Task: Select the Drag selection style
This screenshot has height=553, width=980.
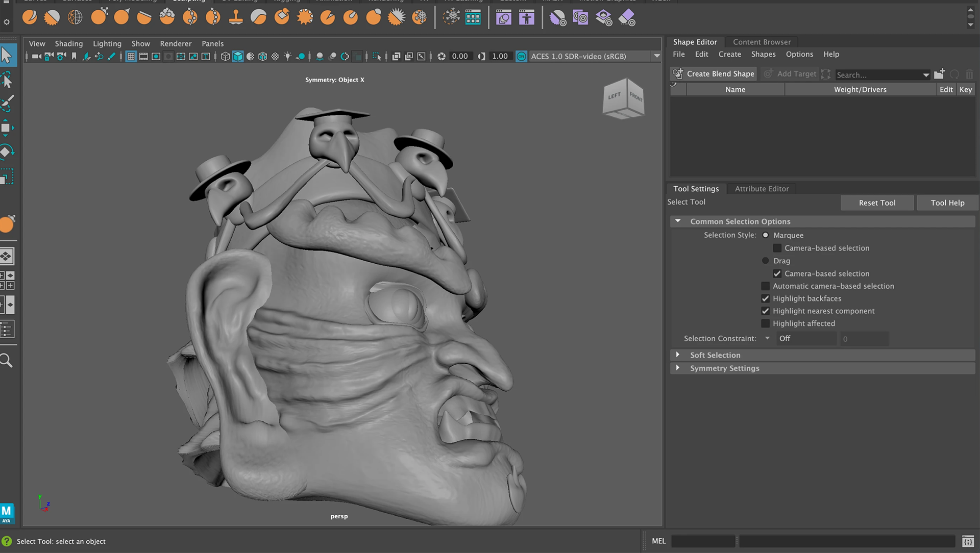Action: click(x=765, y=261)
